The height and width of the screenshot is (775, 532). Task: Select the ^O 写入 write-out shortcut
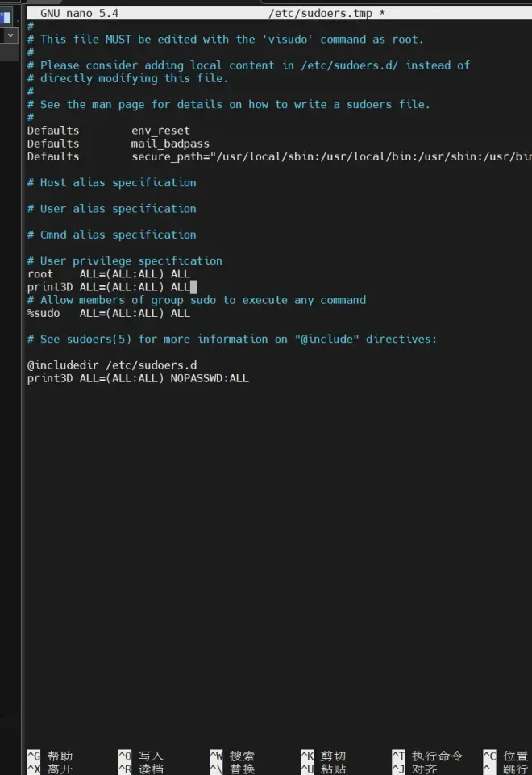tap(141, 756)
